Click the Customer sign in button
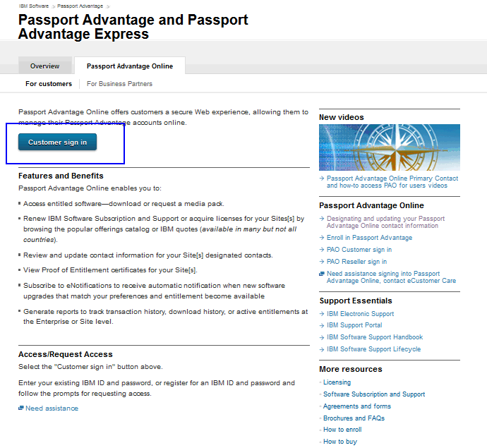Image resolution: width=487 pixels, height=448 pixels. 57,143
